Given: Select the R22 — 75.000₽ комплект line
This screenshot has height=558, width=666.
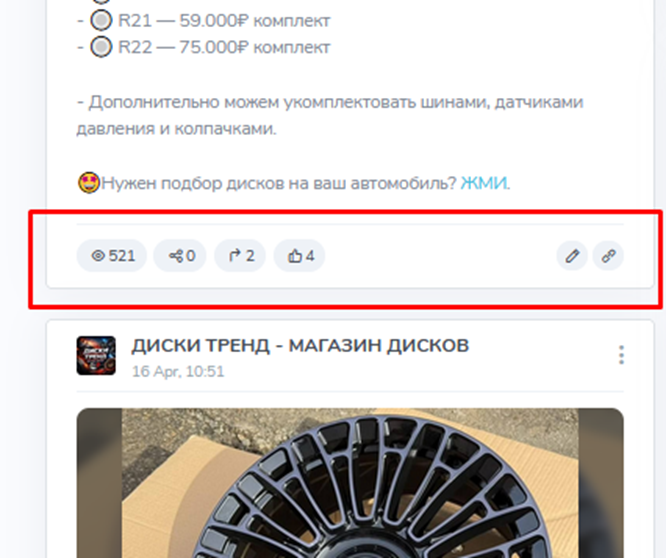Looking at the screenshot, I should tap(204, 47).
